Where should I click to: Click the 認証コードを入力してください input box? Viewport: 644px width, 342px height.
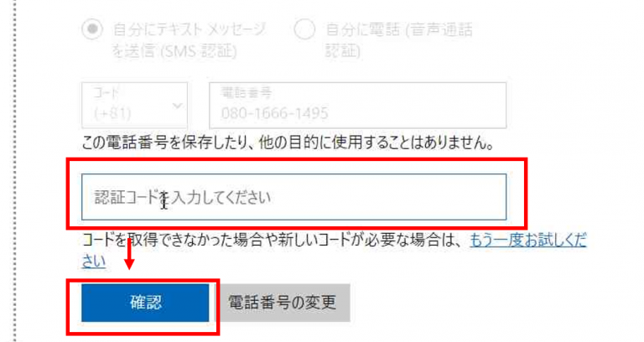point(294,197)
